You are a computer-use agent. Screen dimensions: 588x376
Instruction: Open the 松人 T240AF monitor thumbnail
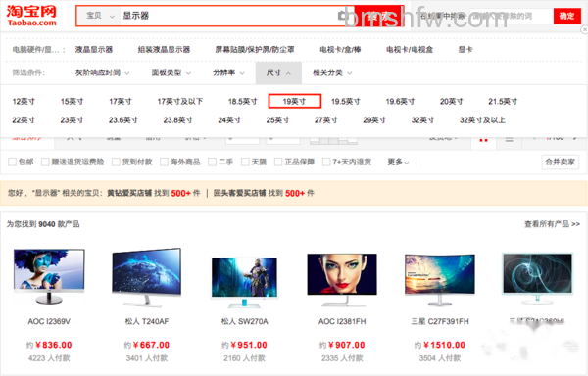point(147,277)
